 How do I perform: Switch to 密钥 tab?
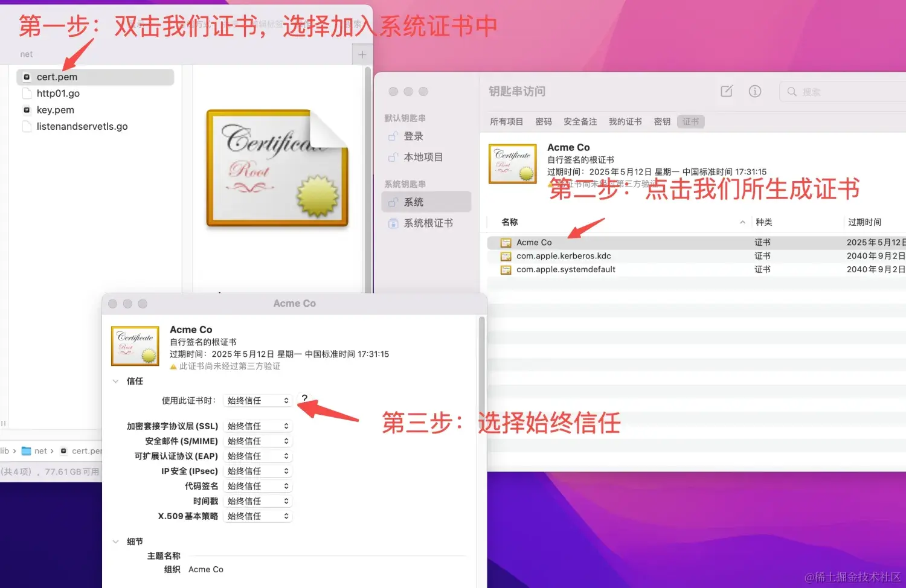(662, 121)
